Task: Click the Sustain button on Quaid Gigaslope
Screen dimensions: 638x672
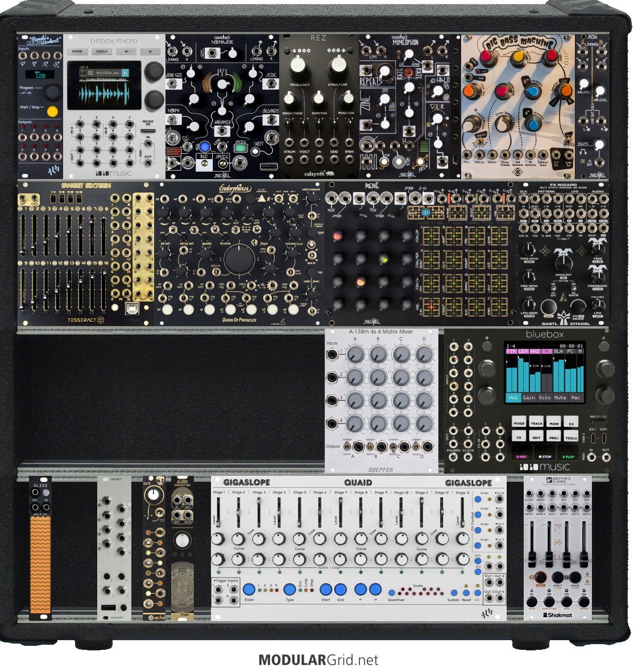Action: (x=454, y=593)
